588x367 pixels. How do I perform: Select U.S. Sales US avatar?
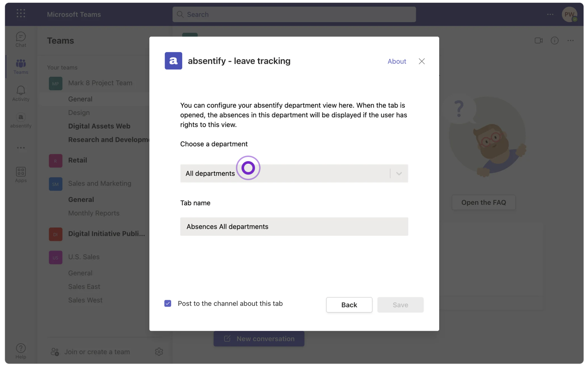(x=55, y=257)
